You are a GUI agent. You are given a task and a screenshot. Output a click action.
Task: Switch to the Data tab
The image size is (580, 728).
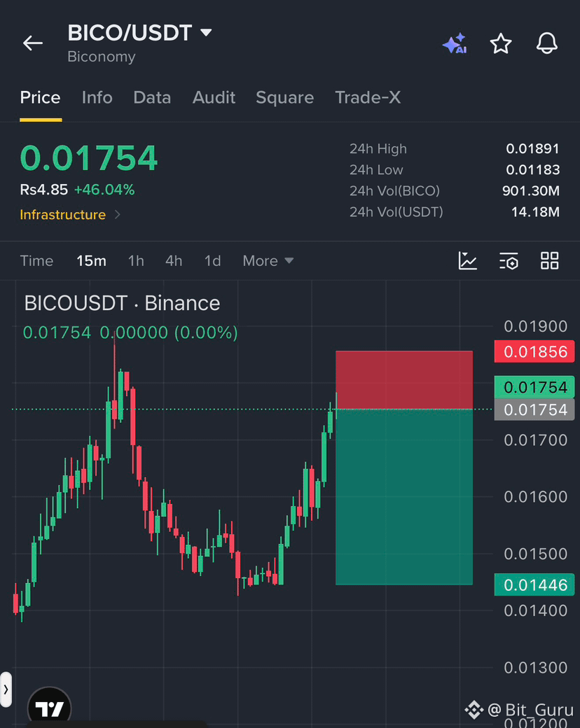click(152, 97)
